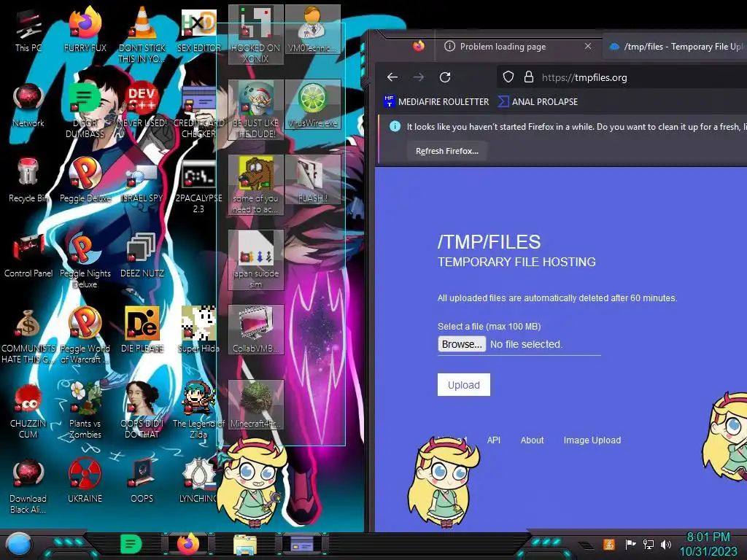Select the VirusWire.exe lime icon
This screenshot has height=560, width=747.
click(312, 105)
